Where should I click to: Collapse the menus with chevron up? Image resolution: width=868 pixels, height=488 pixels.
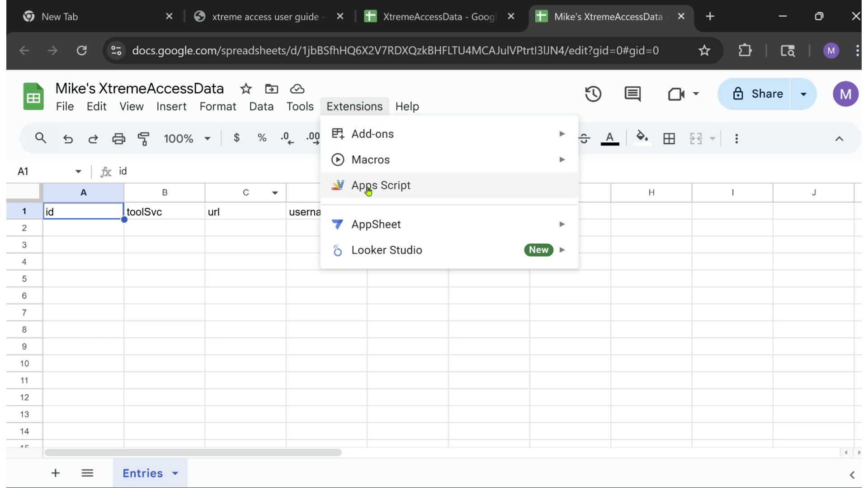point(839,139)
